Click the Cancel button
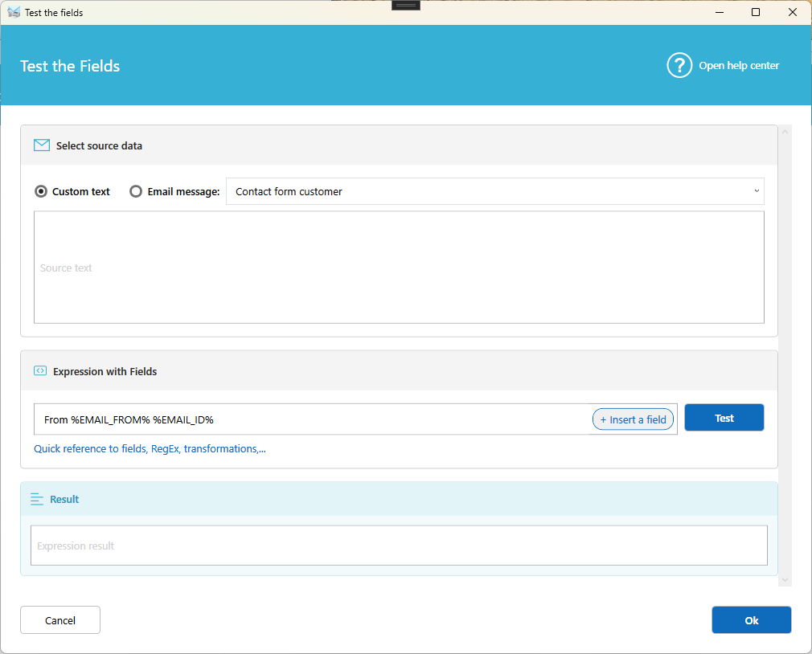812x654 pixels. pyautogui.click(x=60, y=619)
